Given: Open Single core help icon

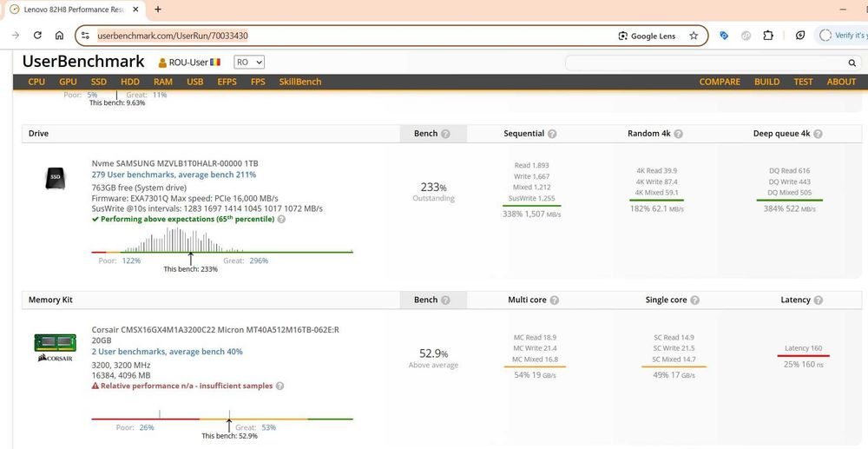Looking at the screenshot, I should pyautogui.click(x=694, y=300).
